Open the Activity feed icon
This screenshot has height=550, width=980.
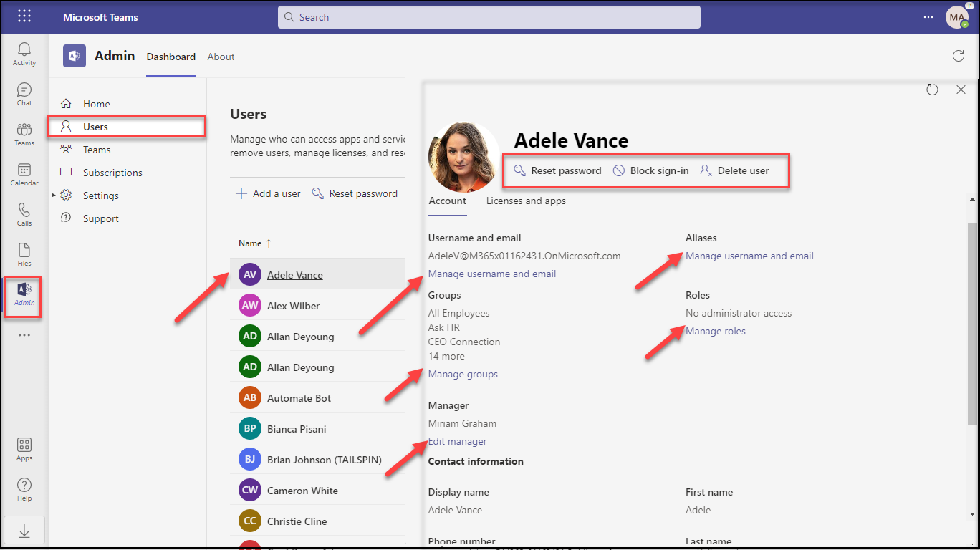coord(24,54)
